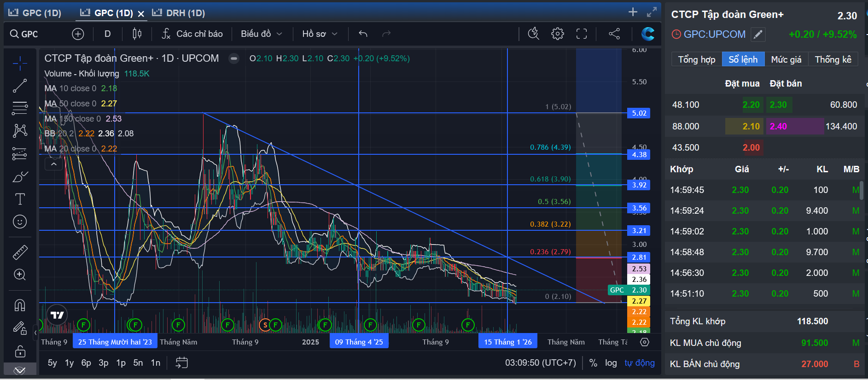The width and height of the screenshot is (868, 380).
Task: Toggle log scale
Action: click(611, 363)
